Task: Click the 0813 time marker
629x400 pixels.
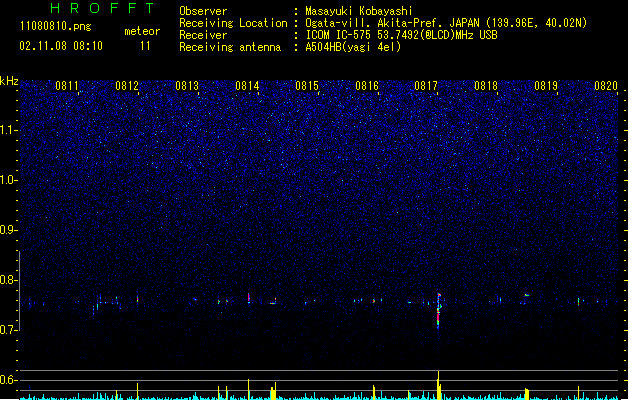Action: [x=187, y=86]
